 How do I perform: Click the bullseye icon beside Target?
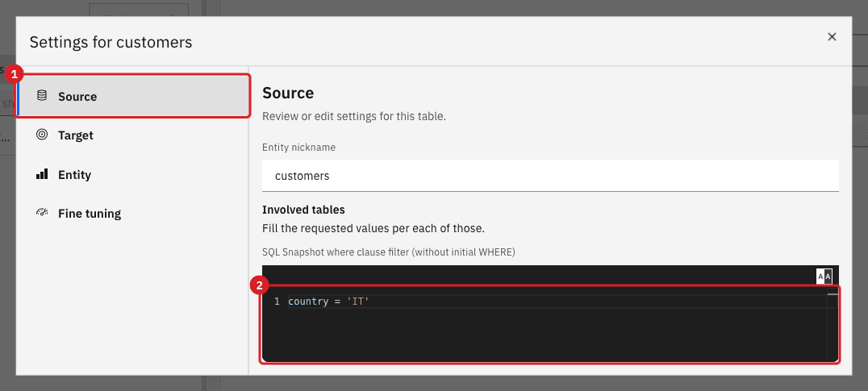(42, 135)
